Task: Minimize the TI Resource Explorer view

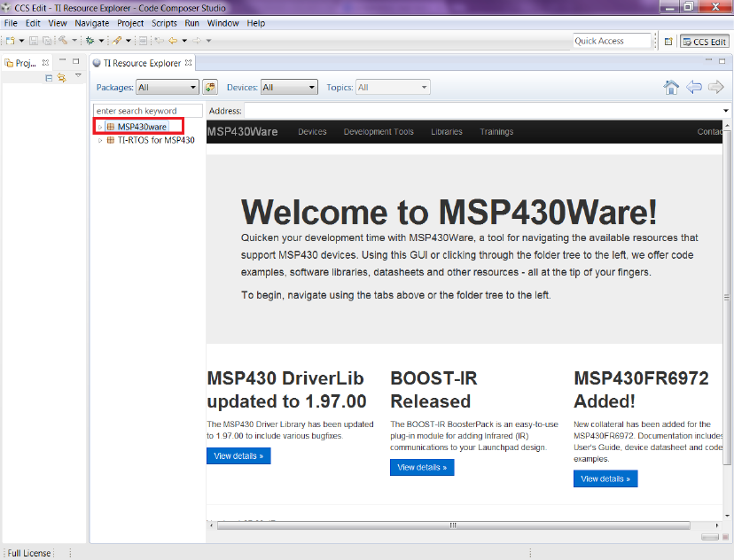Action: [708, 61]
